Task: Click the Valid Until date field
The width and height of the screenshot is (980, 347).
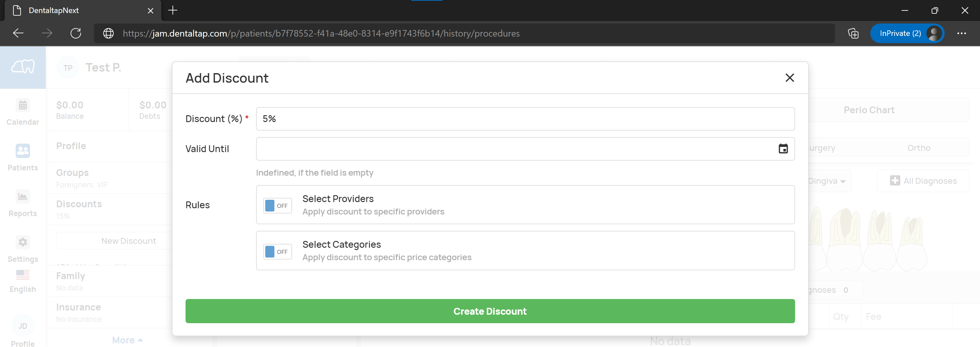Action: pos(525,149)
